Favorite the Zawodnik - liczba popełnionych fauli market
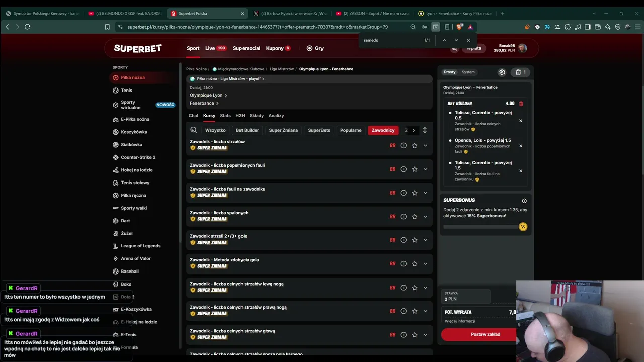The image size is (644, 362). tap(415, 169)
